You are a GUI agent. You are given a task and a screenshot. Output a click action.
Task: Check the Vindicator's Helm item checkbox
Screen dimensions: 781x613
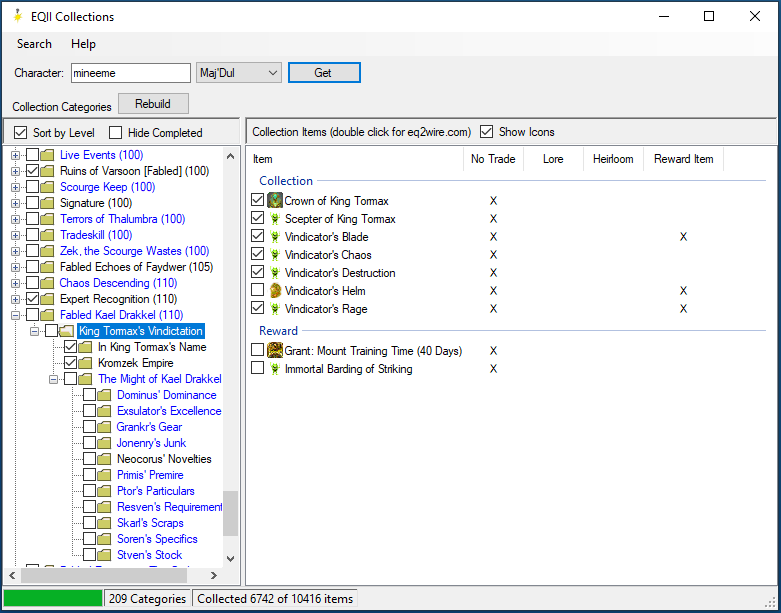tap(258, 290)
